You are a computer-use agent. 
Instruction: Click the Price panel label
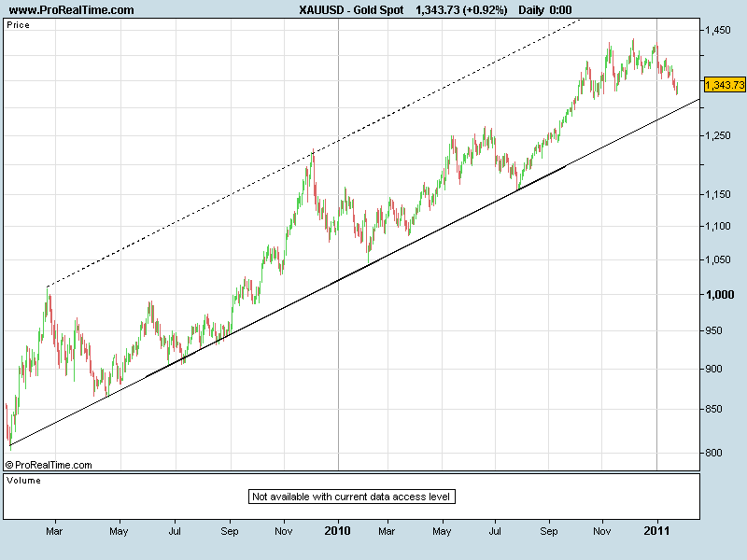point(18,25)
